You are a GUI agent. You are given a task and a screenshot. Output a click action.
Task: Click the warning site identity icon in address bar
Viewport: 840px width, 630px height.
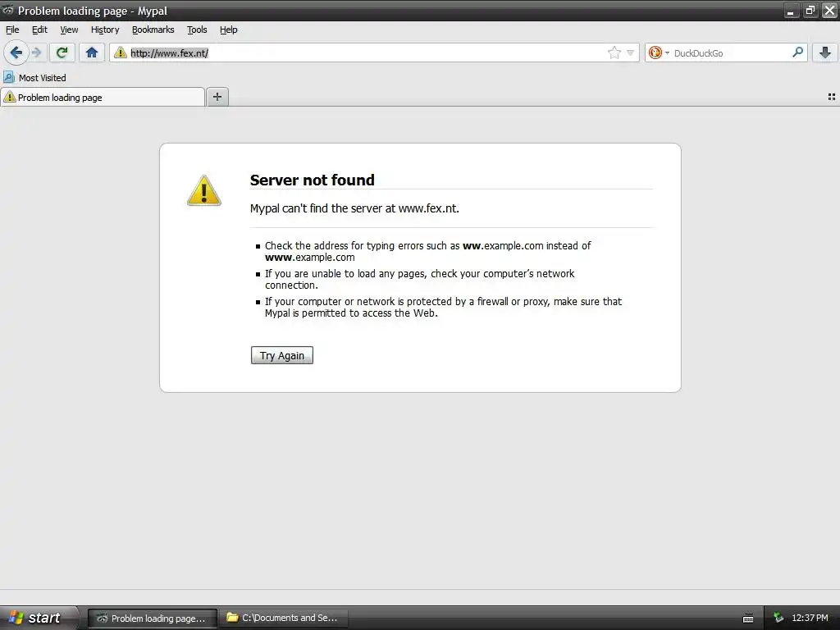click(121, 52)
